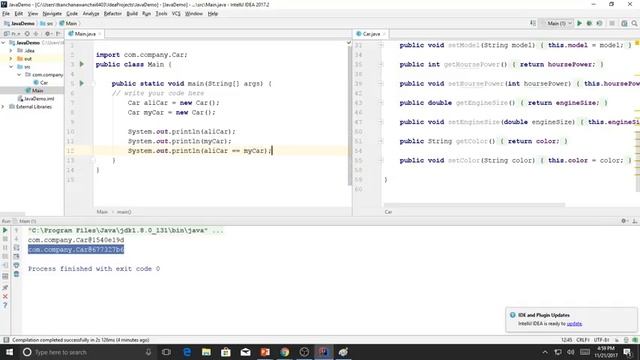Viewport: 640px width, 360px height.
Task: Open the VCS menu
Action: (x=176, y=13)
